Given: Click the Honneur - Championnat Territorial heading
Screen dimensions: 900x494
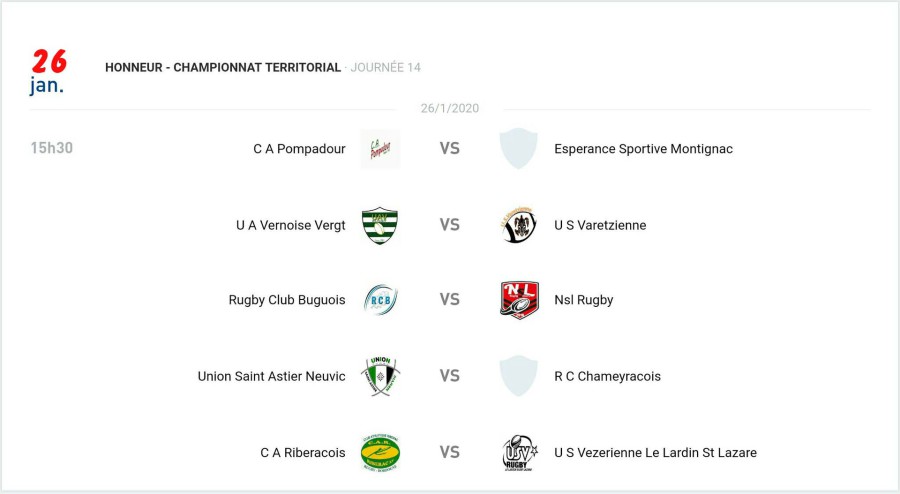Looking at the screenshot, I should 223,67.
